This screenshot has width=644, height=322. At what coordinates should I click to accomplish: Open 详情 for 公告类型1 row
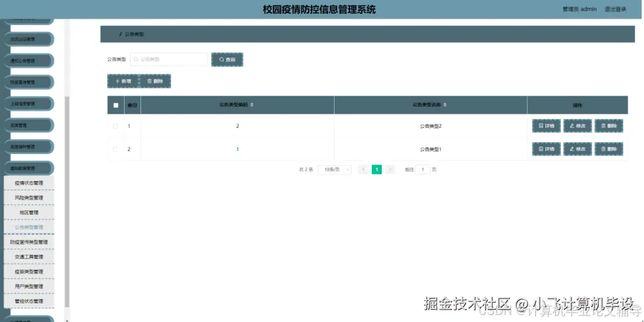tap(546, 149)
